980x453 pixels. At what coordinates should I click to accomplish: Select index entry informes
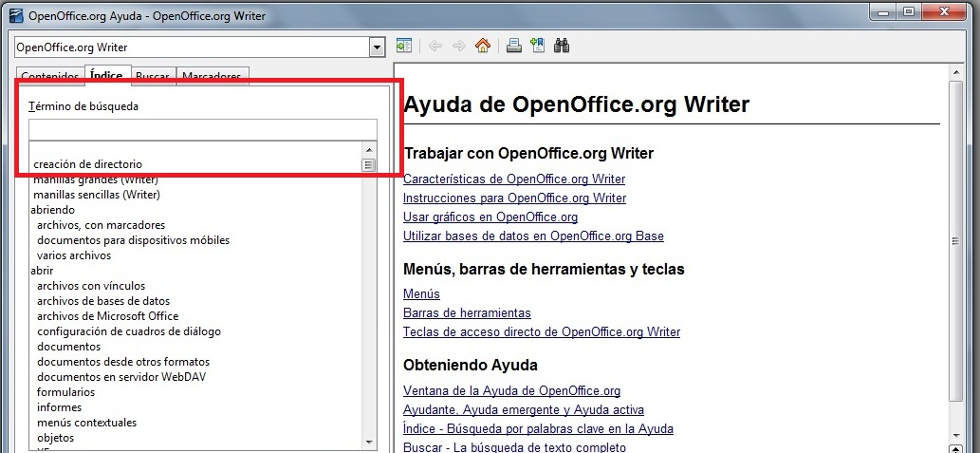(60, 407)
